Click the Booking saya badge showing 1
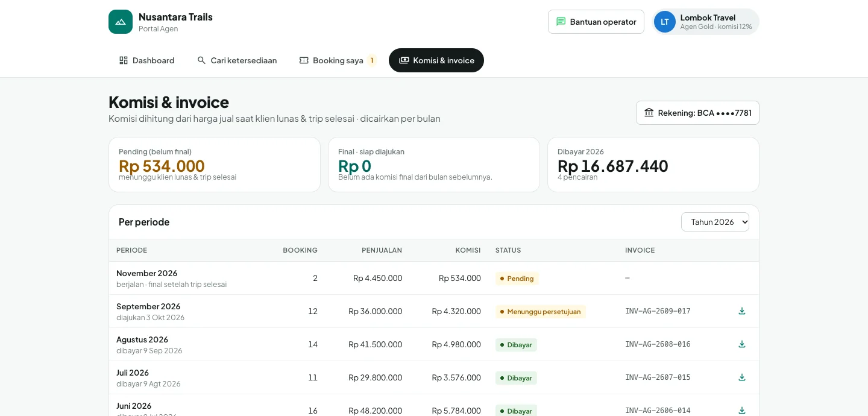 pyautogui.click(x=372, y=60)
